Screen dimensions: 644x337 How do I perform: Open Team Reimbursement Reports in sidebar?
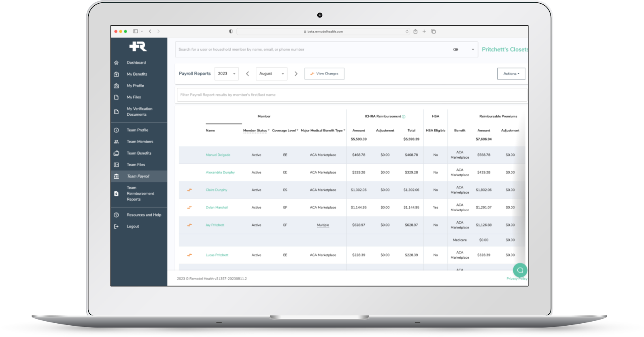pyautogui.click(x=140, y=193)
